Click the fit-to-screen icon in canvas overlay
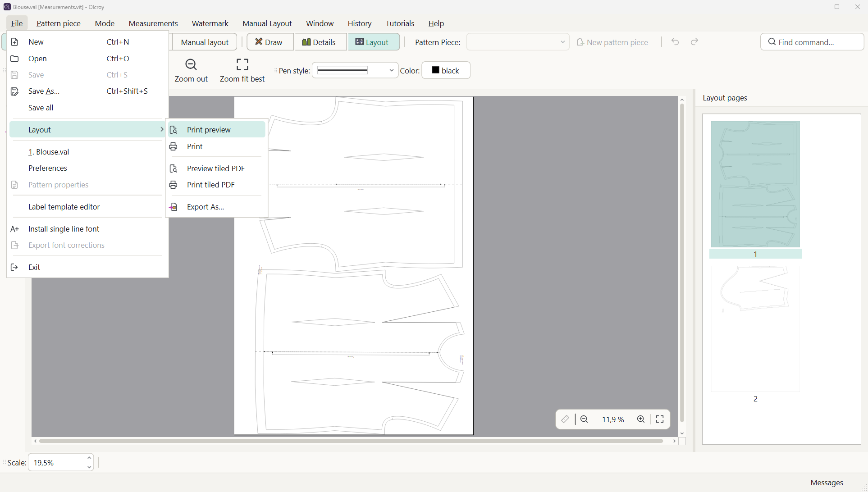Screen dimensions: 868x492 point(660,419)
